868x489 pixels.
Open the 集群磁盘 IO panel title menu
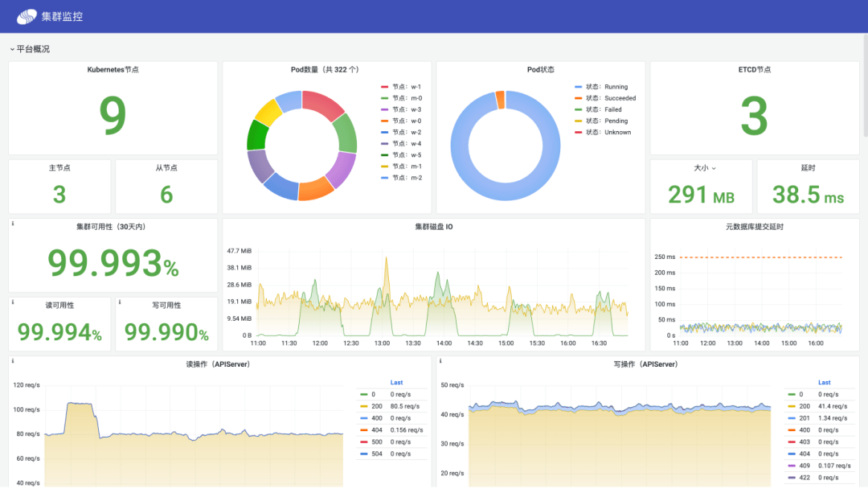tap(434, 227)
